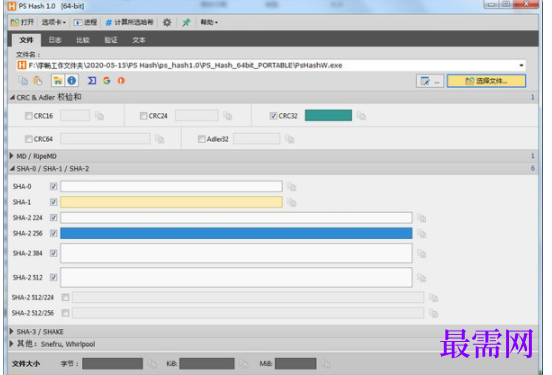
Task: Collapse the CRC & Adler checksum section
Action: 13,97
